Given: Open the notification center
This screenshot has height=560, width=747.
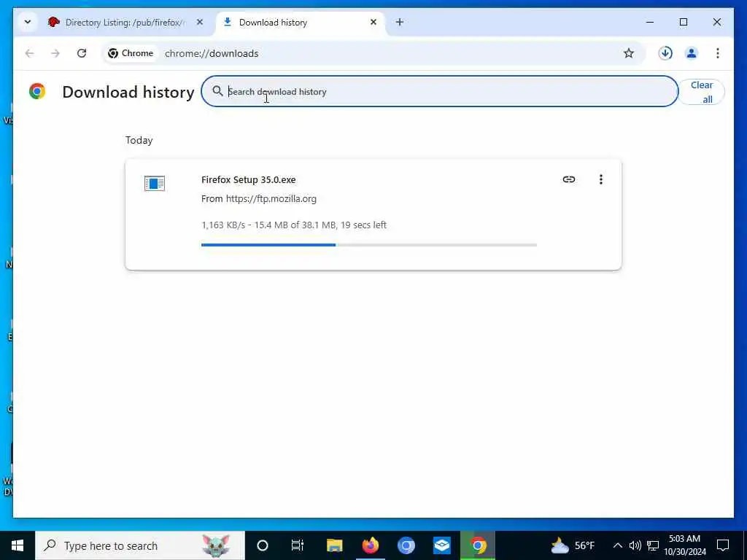Looking at the screenshot, I should [723, 545].
